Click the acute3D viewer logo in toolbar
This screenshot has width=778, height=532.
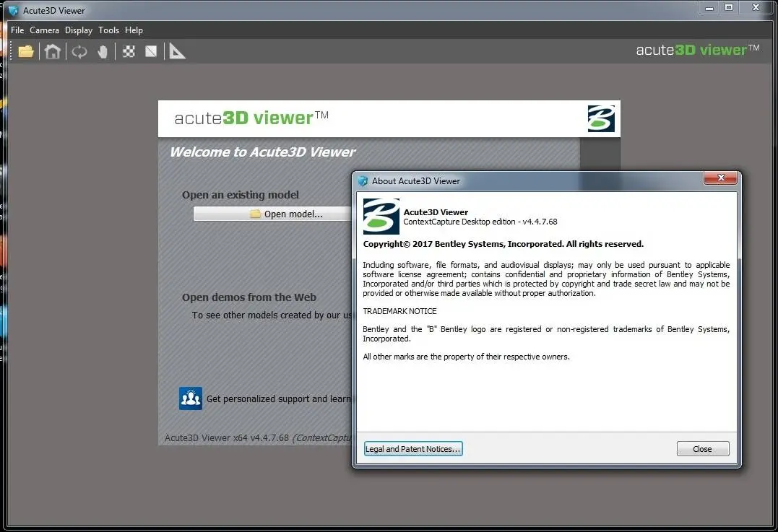[x=698, y=50]
